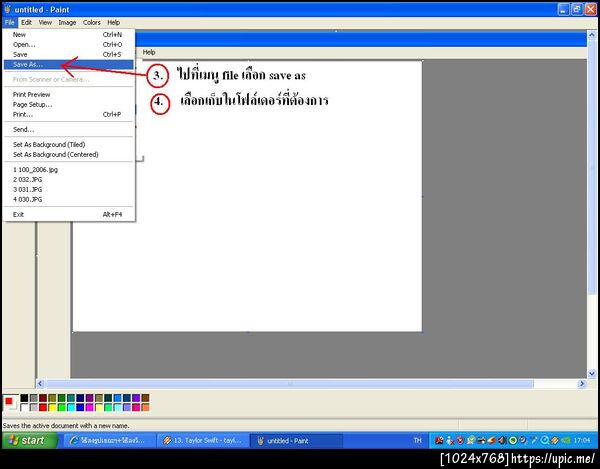Click the horizontal scrollbar left arrow
The image size is (600, 469).
40,383
